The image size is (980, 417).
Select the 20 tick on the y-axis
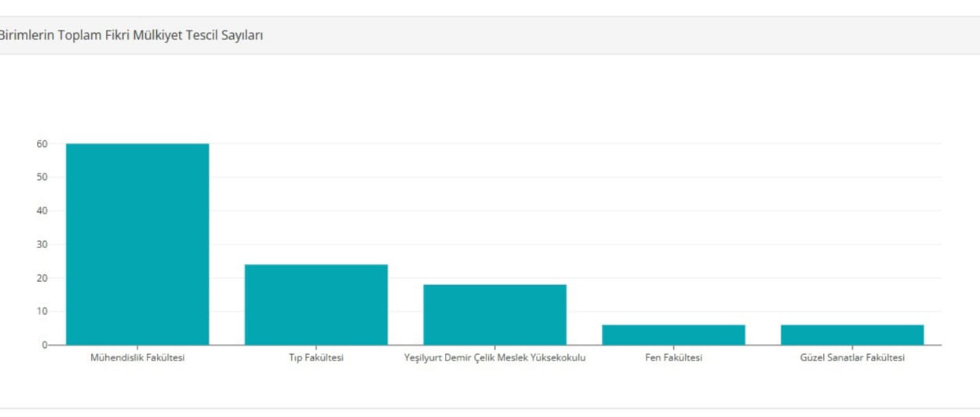click(x=41, y=278)
